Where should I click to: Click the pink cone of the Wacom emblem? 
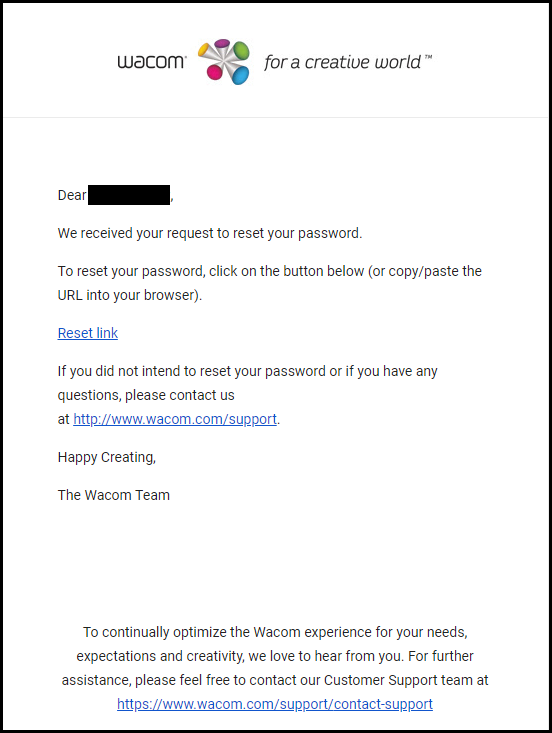pyautogui.click(x=214, y=73)
